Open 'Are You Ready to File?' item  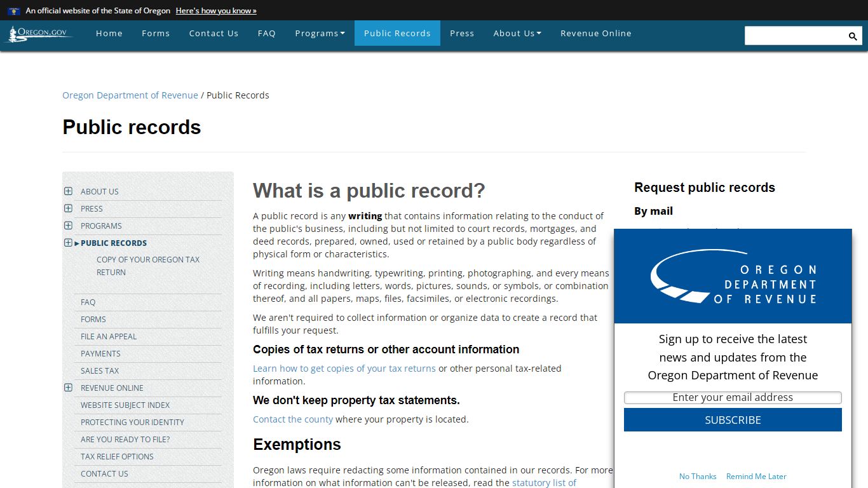(125, 440)
